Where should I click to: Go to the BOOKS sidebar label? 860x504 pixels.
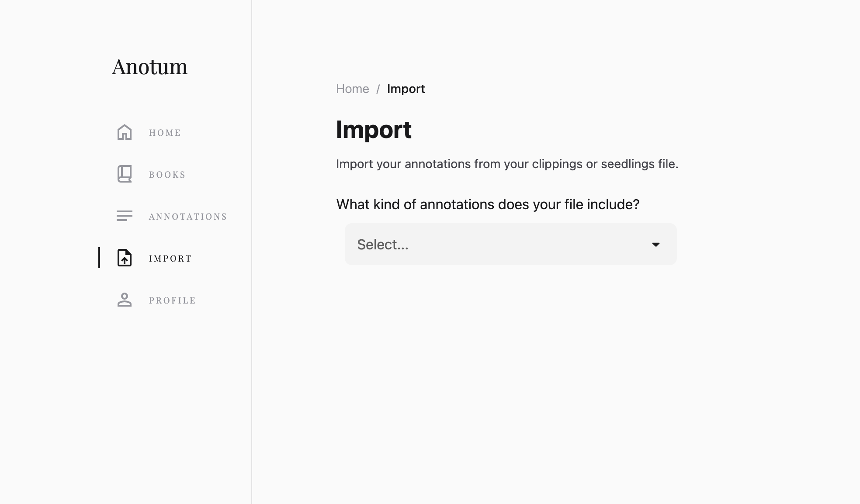click(167, 175)
